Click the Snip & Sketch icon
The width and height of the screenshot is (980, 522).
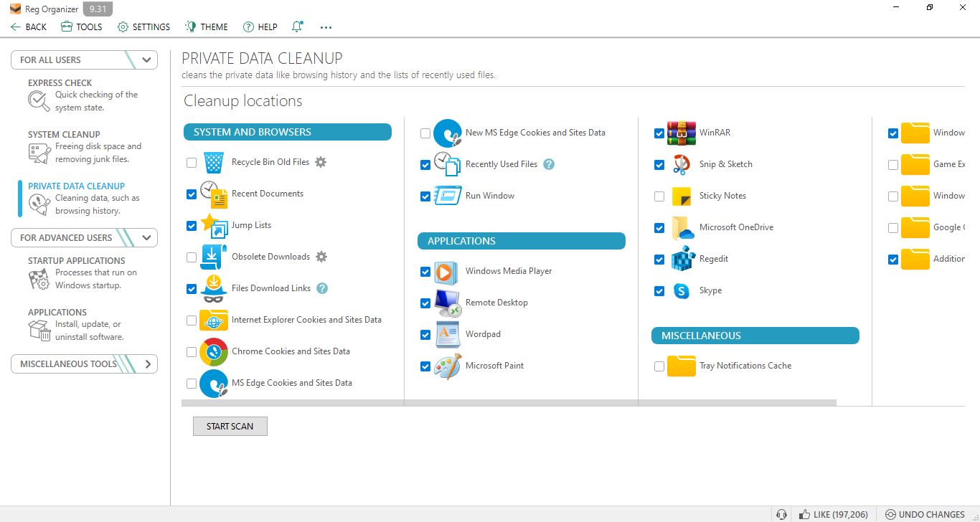(682, 164)
